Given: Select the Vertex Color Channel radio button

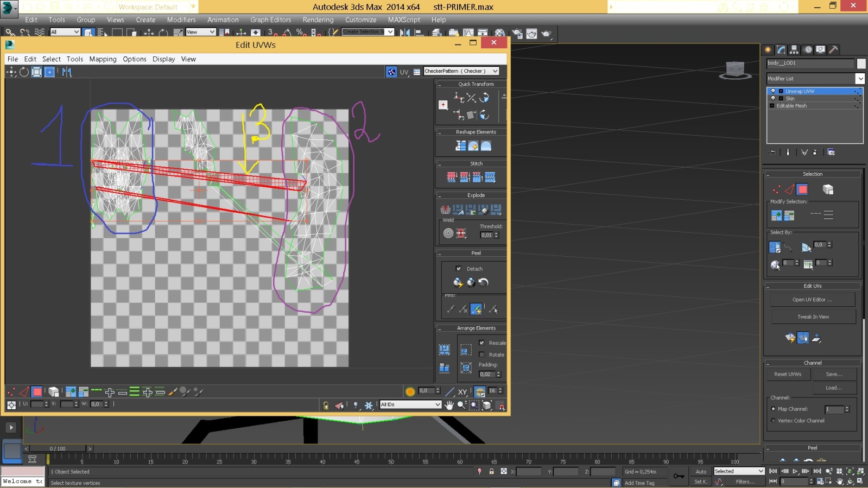Looking at the screenshot, I should (x=773, y=421).
